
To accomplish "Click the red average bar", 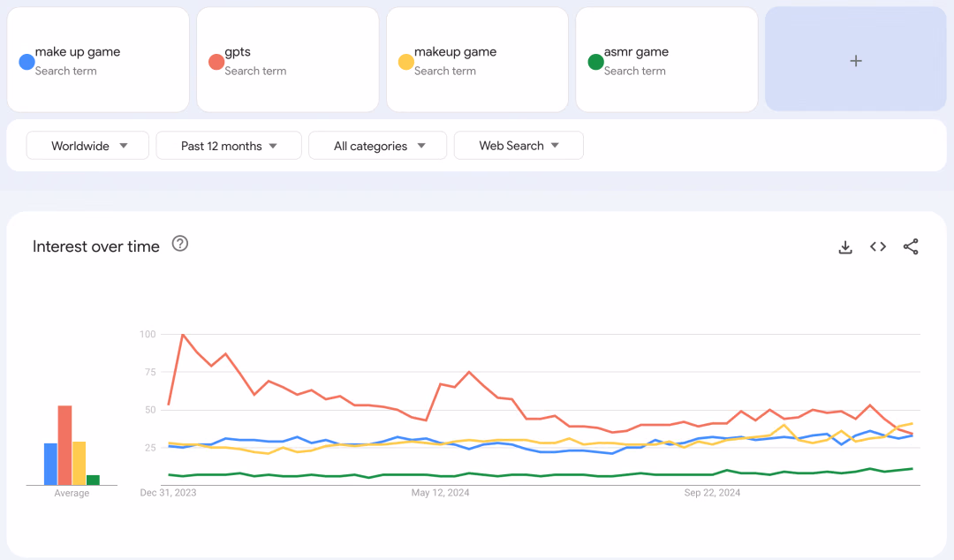I will click(65, 445).
